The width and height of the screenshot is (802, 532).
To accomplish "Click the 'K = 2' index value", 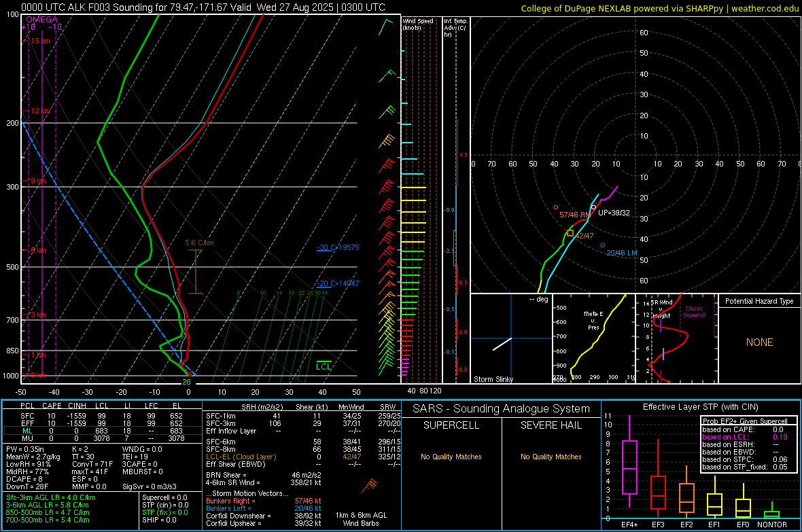I will [x=80, y=450].
